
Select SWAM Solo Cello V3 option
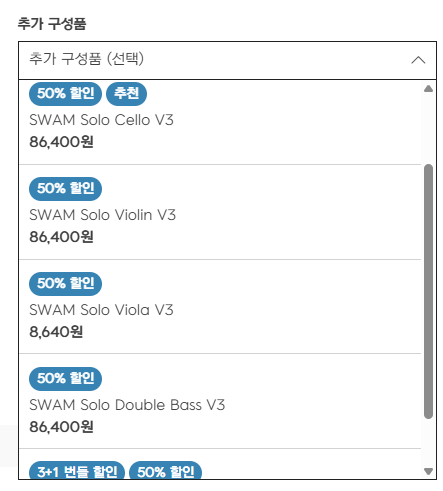tap(220, 122)
